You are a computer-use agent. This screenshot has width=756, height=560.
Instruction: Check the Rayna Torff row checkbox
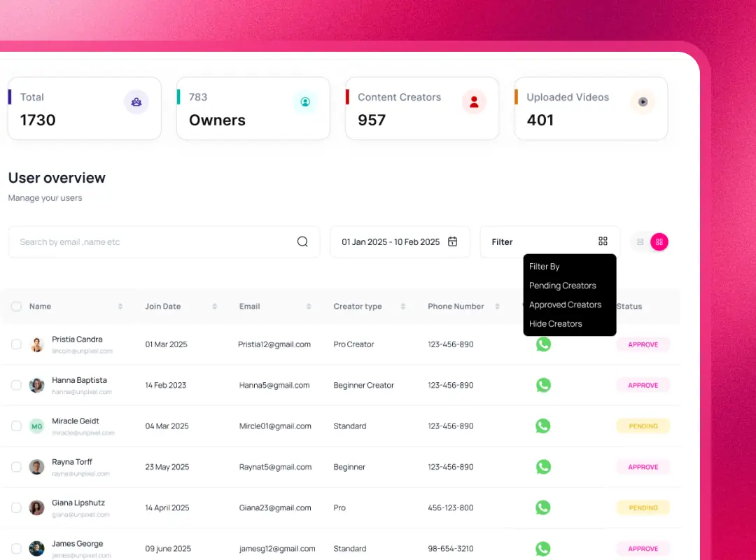click(16, 467)
